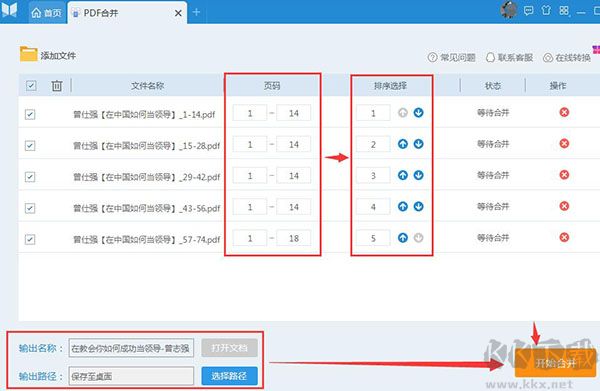Open 常见问题 FAQ link
Image resolution: width=600 pixels, height=391 pixels.
[x=451, y=58]
